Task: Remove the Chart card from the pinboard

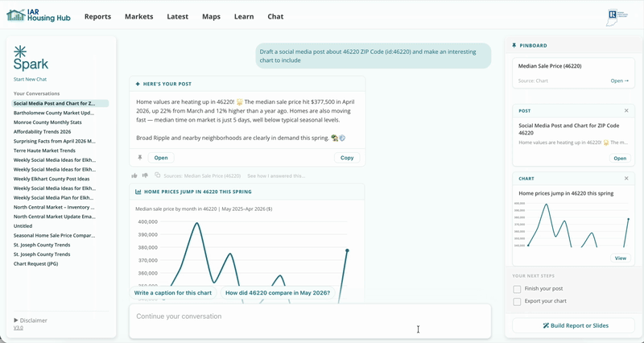Action: point(626,178)
